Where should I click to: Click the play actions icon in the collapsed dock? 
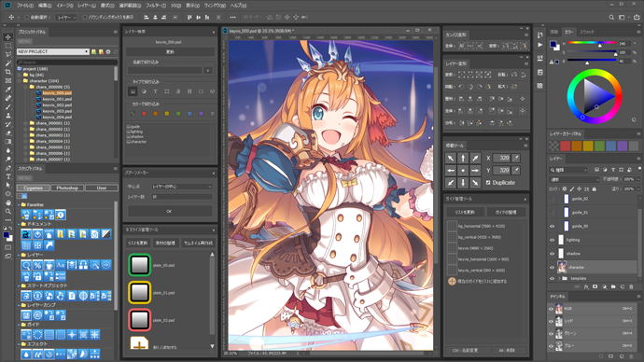pos(540,45)
